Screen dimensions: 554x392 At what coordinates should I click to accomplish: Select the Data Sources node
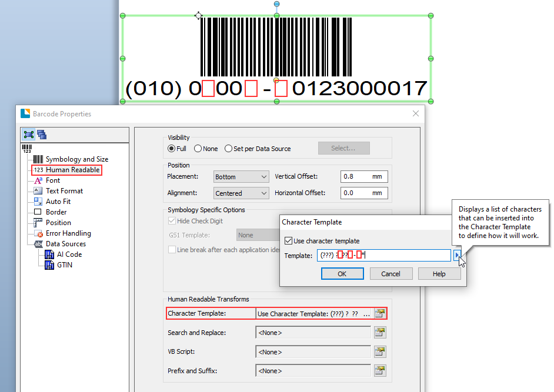[x=66, y=244]
